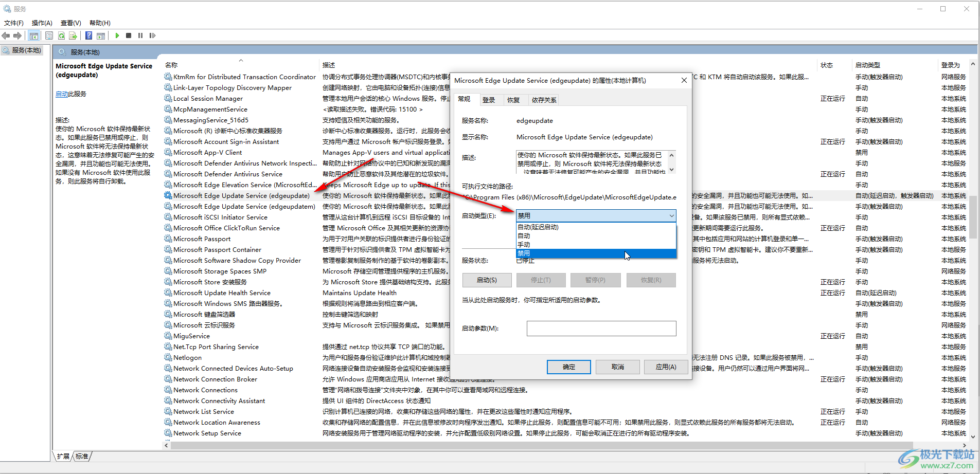Select gear icon beside Microsoft Store 安装服务
The image size is (980, 474).
(168, 282)
